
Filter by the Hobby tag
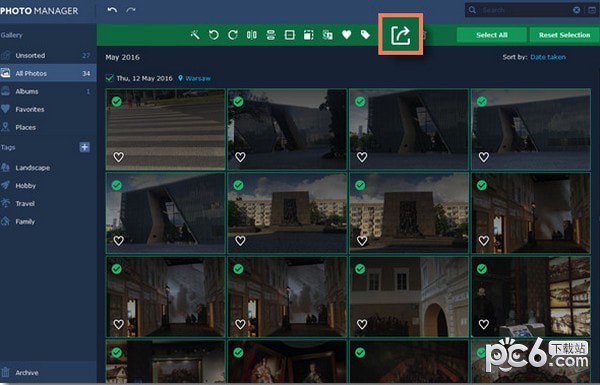pyautogui.click(x=48, y=186)
